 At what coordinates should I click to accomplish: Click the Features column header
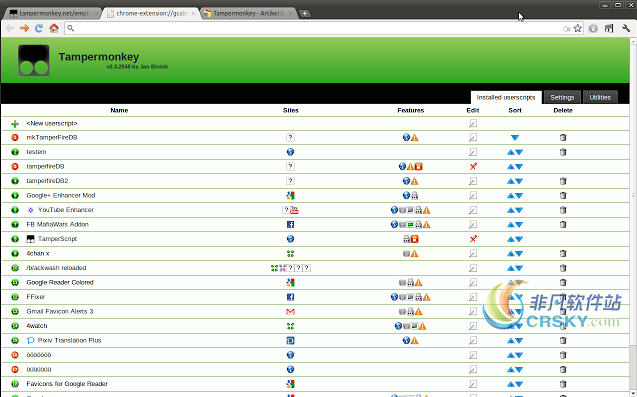(411, 110)
